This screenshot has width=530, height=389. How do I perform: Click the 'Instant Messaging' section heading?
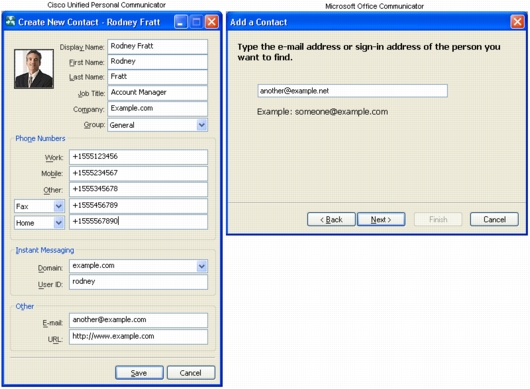click(x=45, y=250)
